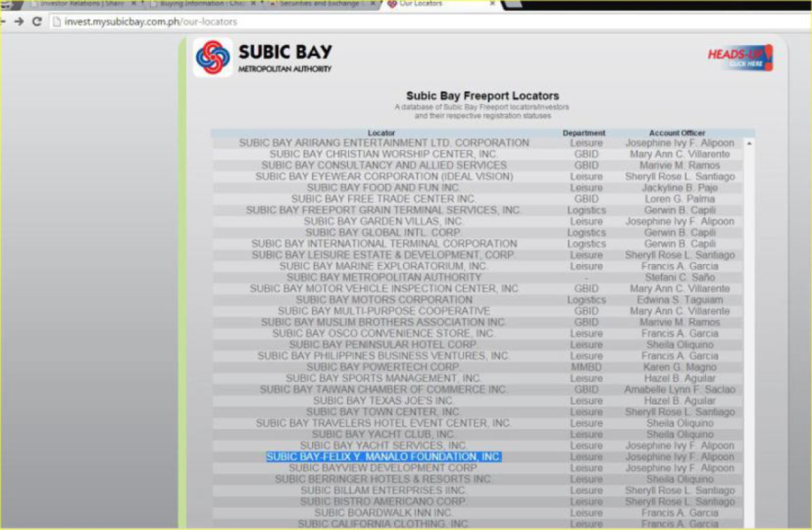Select SUBIC BAY TRAVELERS HOTEL EVENT CENTER, INC.

click(383, 423)
